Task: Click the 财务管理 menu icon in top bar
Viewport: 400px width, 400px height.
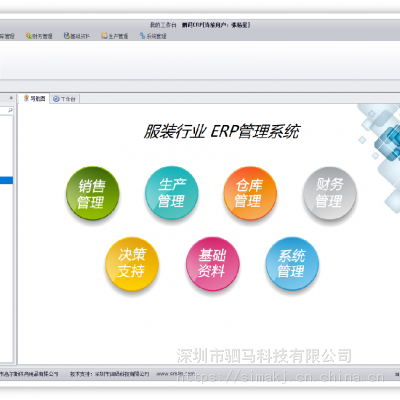Action: click(28, 36)
